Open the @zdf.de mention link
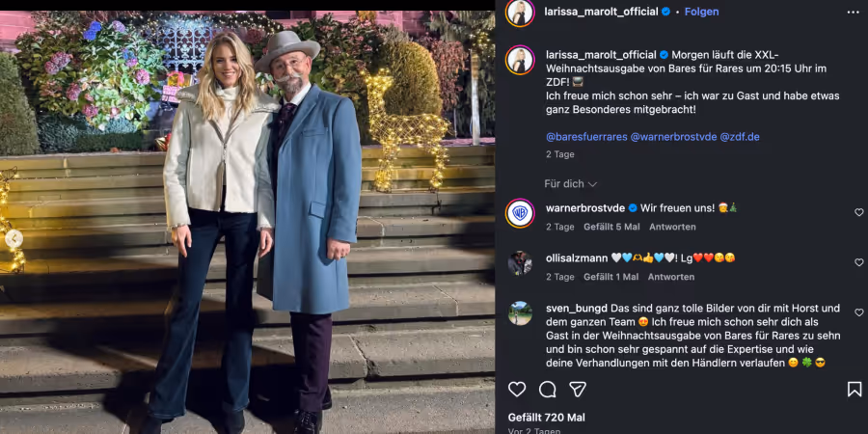This screenshot has height=434, width=868. coord(740,137)
